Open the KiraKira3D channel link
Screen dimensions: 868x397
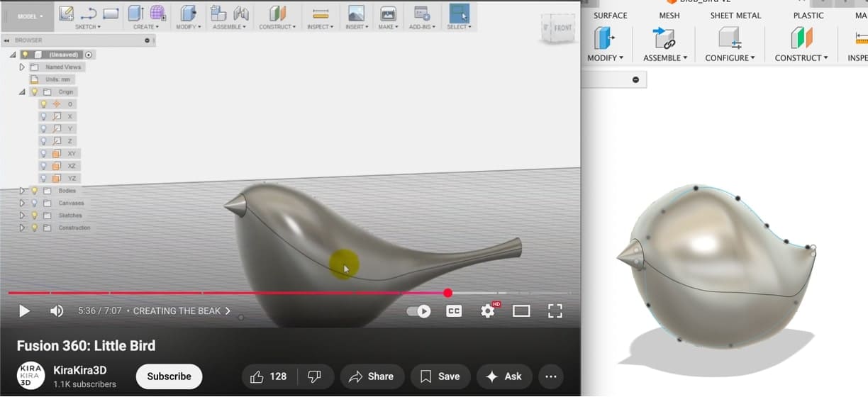tap(80, 371)
